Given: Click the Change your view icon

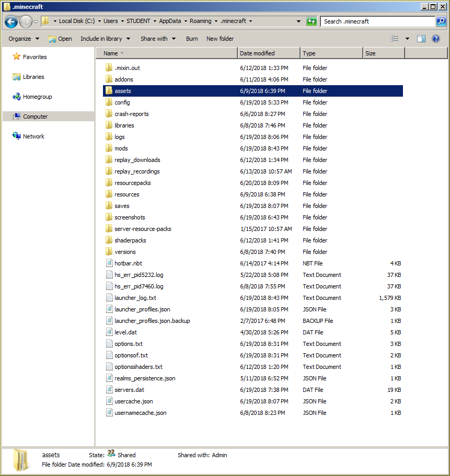Looking at the screenshot, I should tap(395, 39).
